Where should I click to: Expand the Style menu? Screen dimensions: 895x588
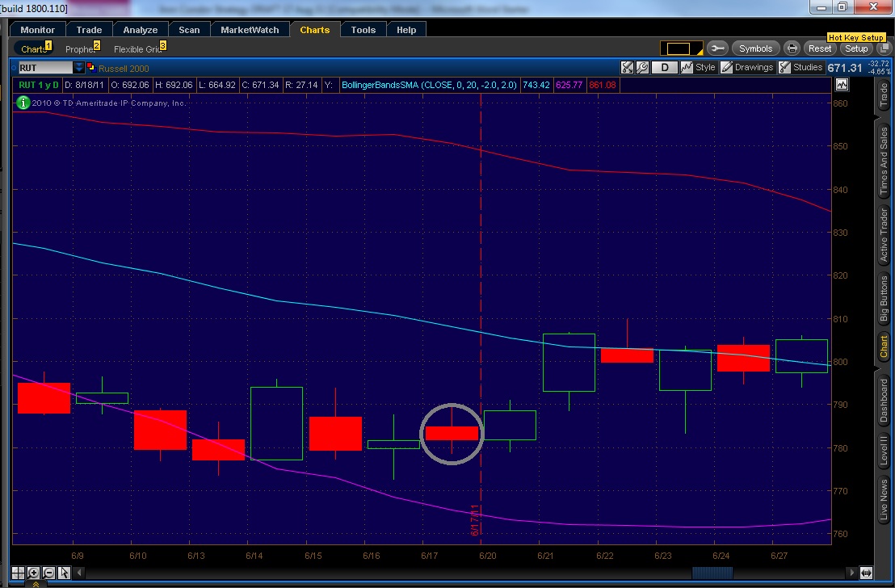(x=699, y=68)
